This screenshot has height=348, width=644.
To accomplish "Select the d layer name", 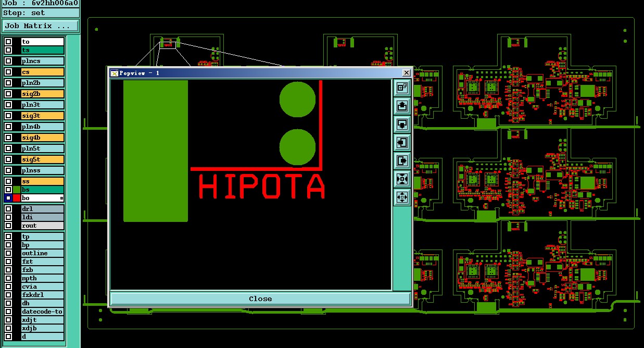I will pos(43,337).
